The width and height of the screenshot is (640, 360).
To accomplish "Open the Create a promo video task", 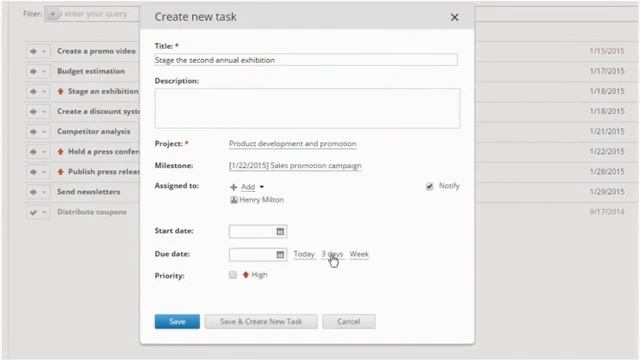I will [x=96, y=51].
